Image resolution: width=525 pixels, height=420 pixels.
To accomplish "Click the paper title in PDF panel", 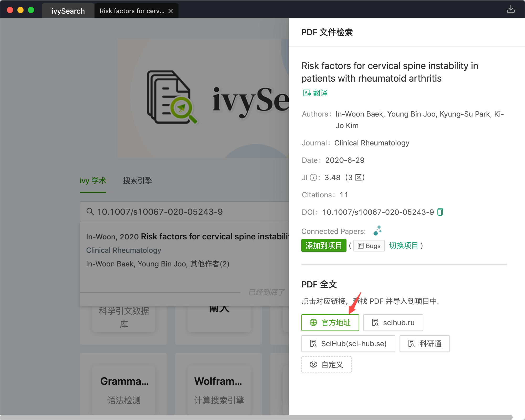I will 390,72.
